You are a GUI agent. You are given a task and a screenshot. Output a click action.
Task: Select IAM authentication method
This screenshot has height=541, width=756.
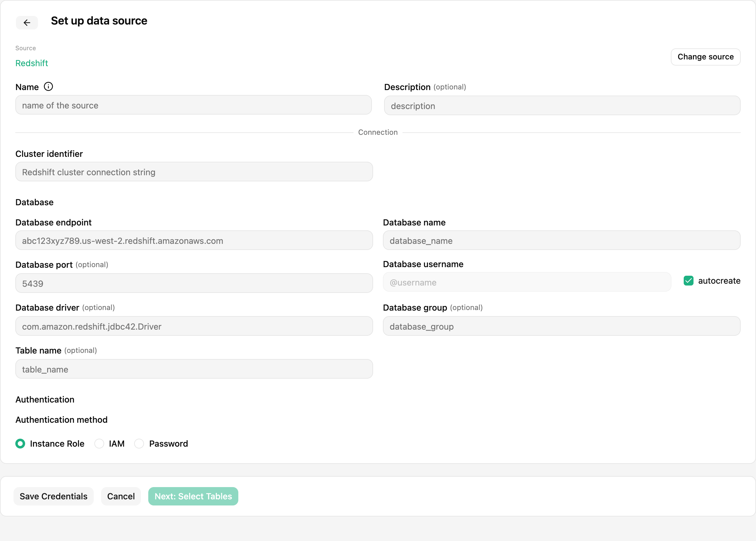(99, 443)
